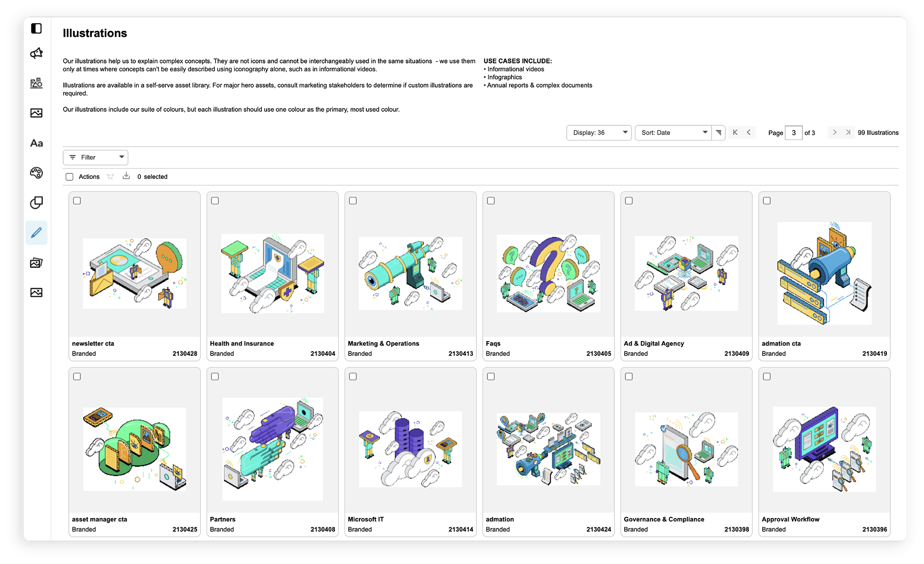Select the pencil Illustrations sidebar icon

(x=36, y=233)
